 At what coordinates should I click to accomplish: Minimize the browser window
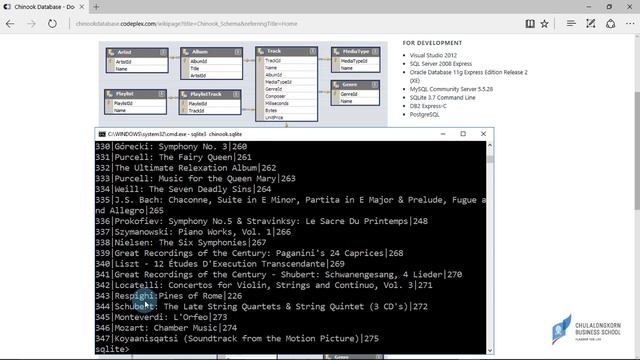tap(589, 7)
